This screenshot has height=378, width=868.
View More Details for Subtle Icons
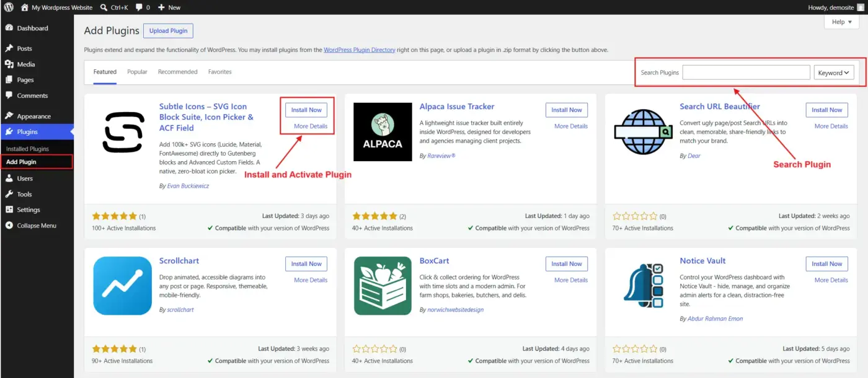pos(311,126)
